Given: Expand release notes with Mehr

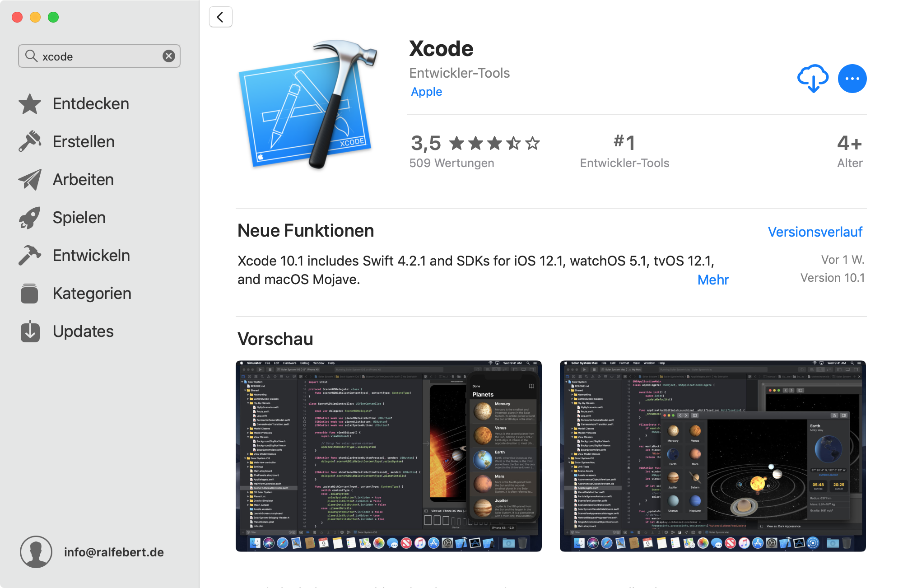Looking at the screenshot, I should (713, 280).
